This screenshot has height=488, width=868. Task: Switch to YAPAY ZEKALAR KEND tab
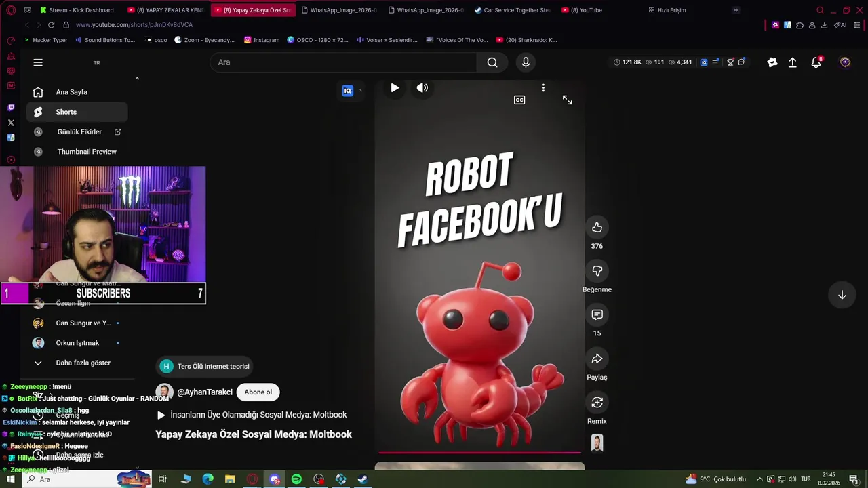tap(166, 10)
